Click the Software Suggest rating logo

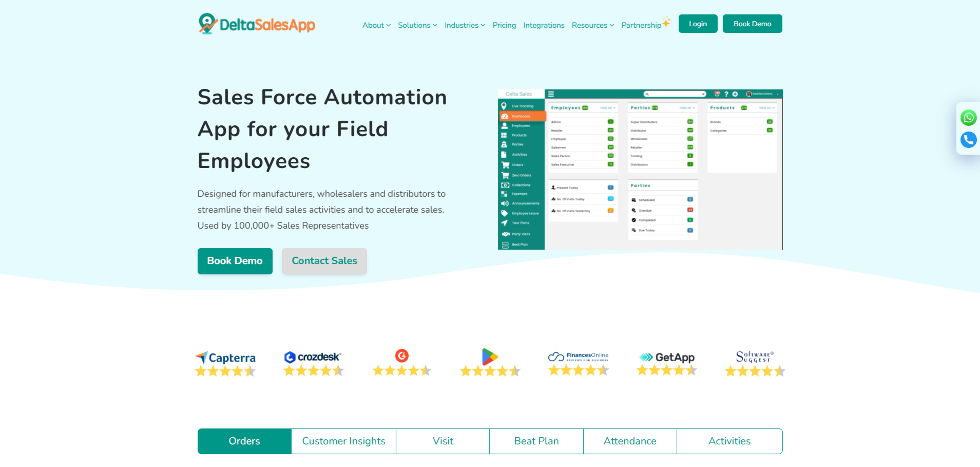point(755,363)
